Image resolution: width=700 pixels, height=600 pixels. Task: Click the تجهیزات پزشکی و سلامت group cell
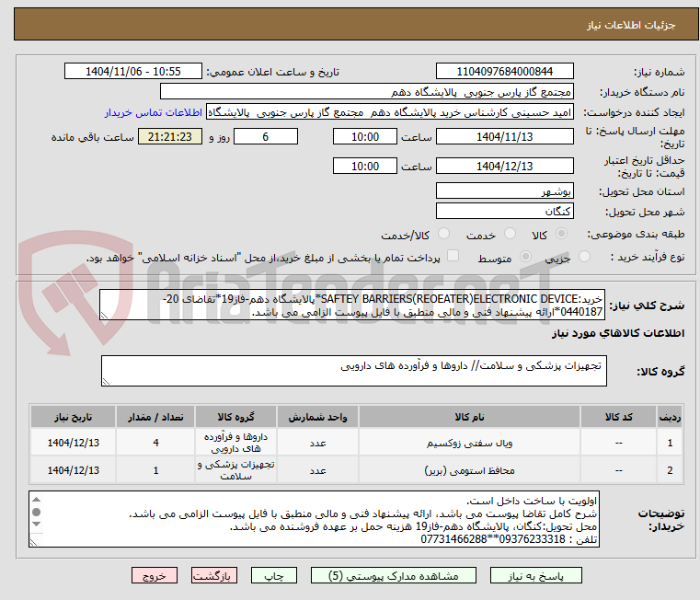235,470
